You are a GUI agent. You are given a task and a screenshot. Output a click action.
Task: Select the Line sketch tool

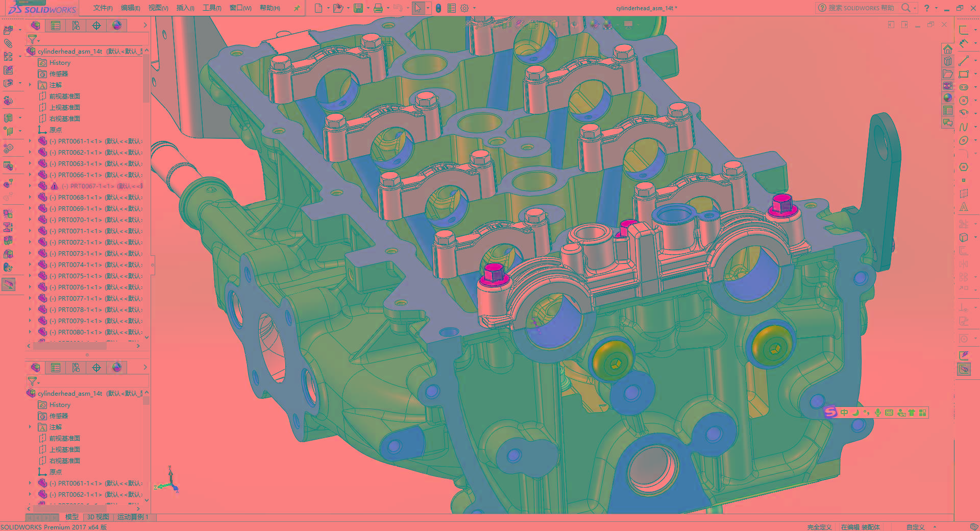pyautogui.click(x=963, y=61)
